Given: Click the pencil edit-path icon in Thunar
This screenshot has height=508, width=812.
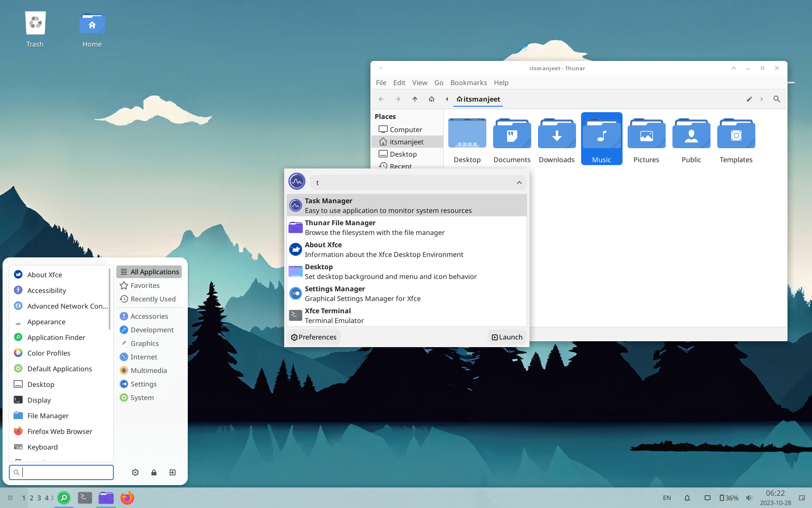Looking at the screenshot, I should [749, 99].
